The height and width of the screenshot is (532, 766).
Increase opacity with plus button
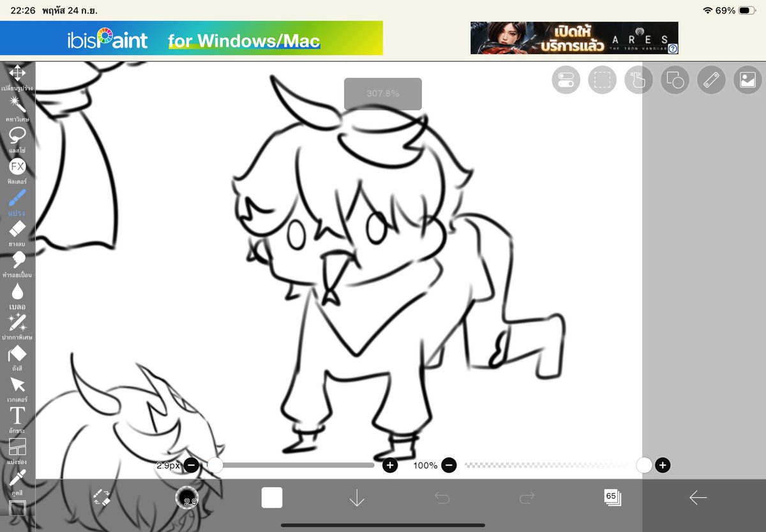pyautogui.click(x=663, y=465)
